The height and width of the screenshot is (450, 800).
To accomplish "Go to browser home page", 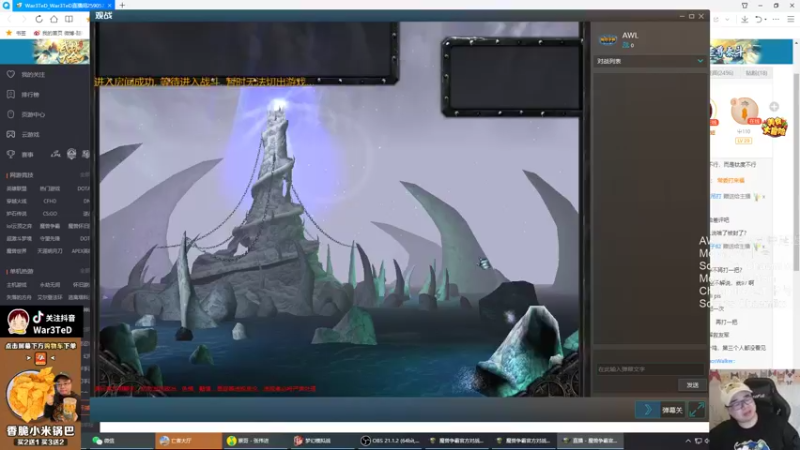I will [x=54, y=19].
